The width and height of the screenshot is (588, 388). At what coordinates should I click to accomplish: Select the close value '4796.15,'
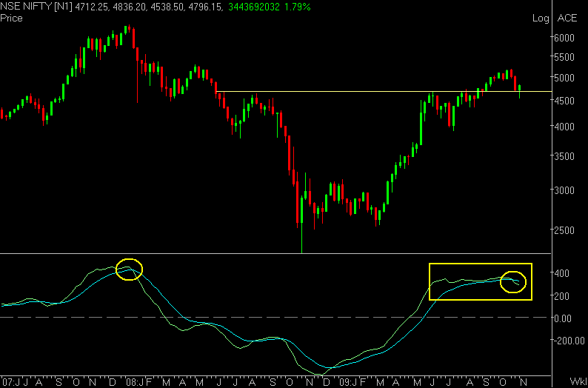pyautogui.click(x=207, y=7)
